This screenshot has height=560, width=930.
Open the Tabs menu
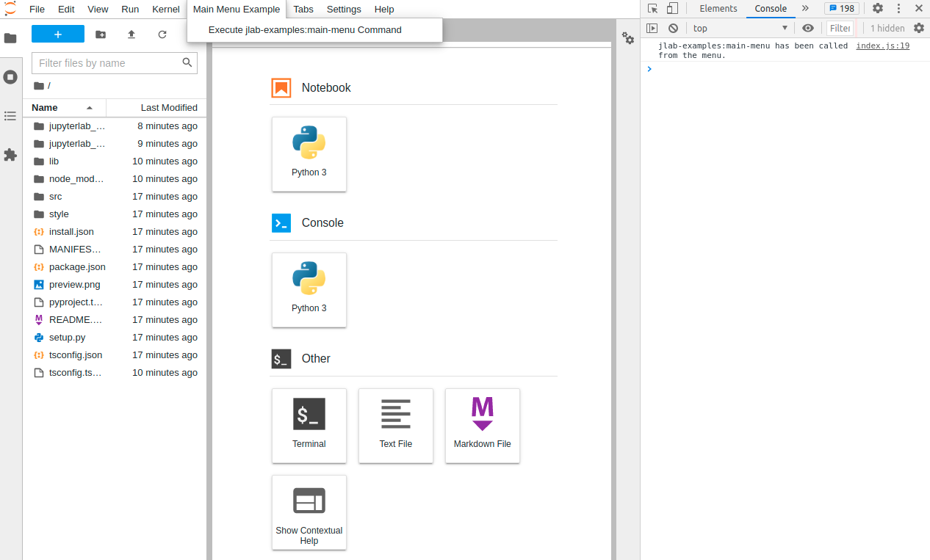coord(303,9)
